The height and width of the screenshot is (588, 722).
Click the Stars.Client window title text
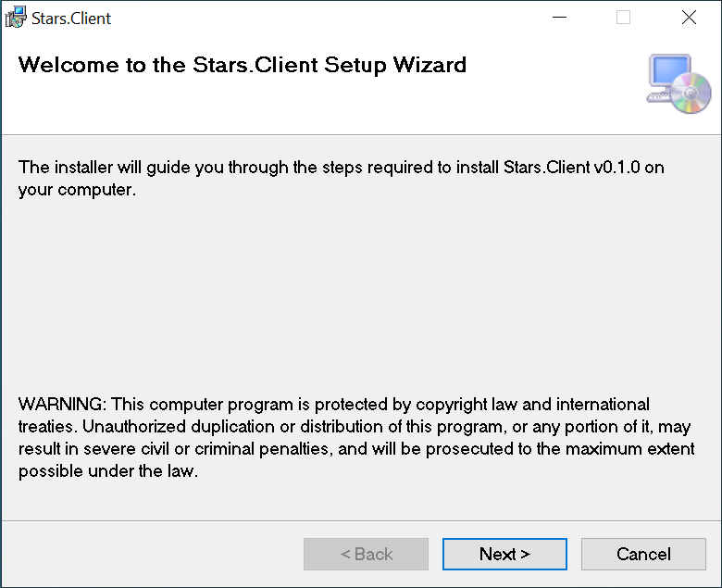click(71, 18)
